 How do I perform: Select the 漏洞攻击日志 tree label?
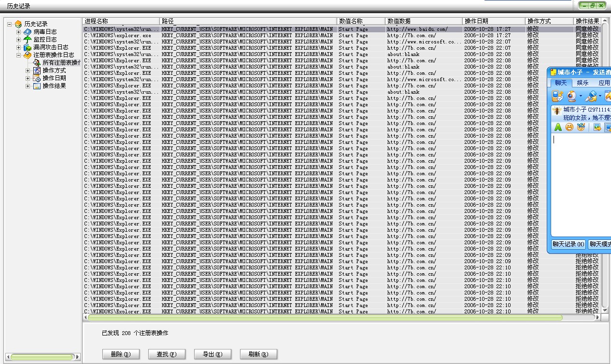click(x=51, y=47)
